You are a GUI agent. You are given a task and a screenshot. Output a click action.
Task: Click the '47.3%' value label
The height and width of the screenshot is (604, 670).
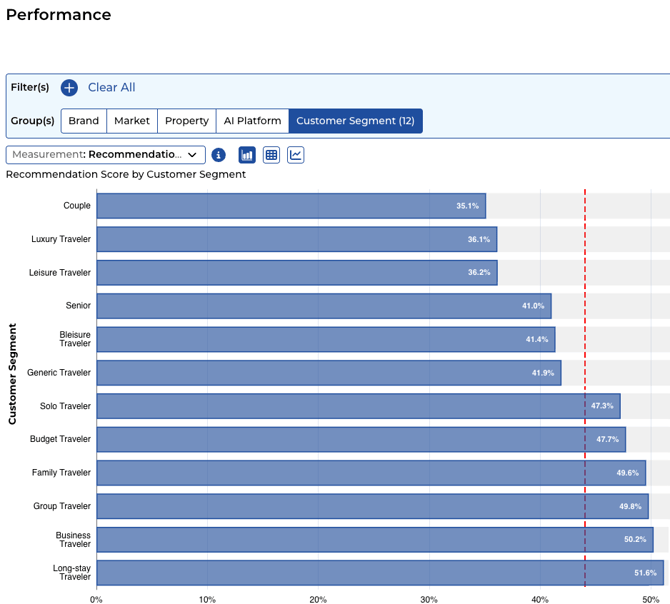click(602, 406)
